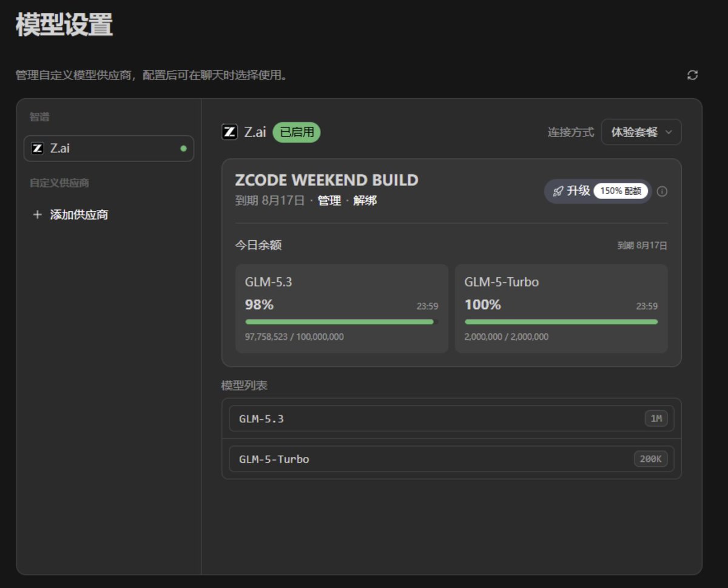Viewport: 728px width, 588px height.
Task: Click the 解绑 link
Action: click(365, 200)
